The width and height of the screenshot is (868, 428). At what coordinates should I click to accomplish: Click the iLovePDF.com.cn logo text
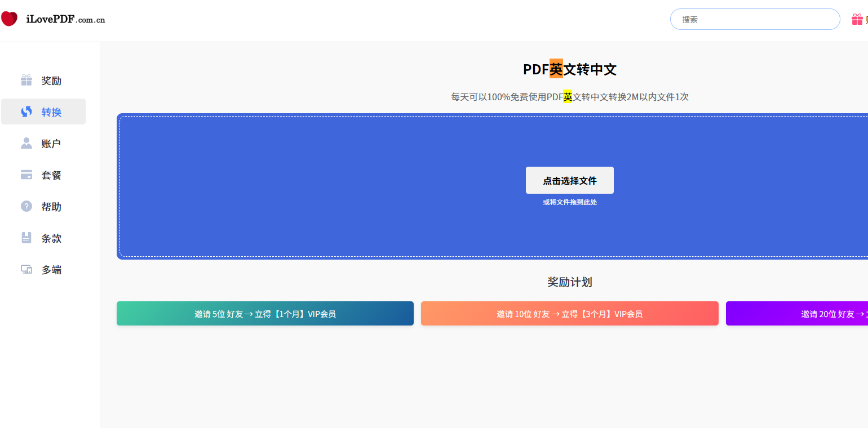pos(65,20)
